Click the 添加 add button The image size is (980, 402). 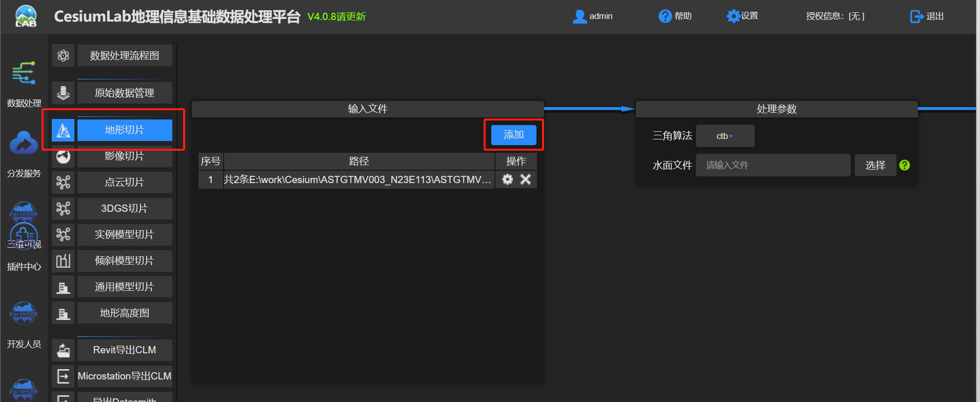[513, 135]
